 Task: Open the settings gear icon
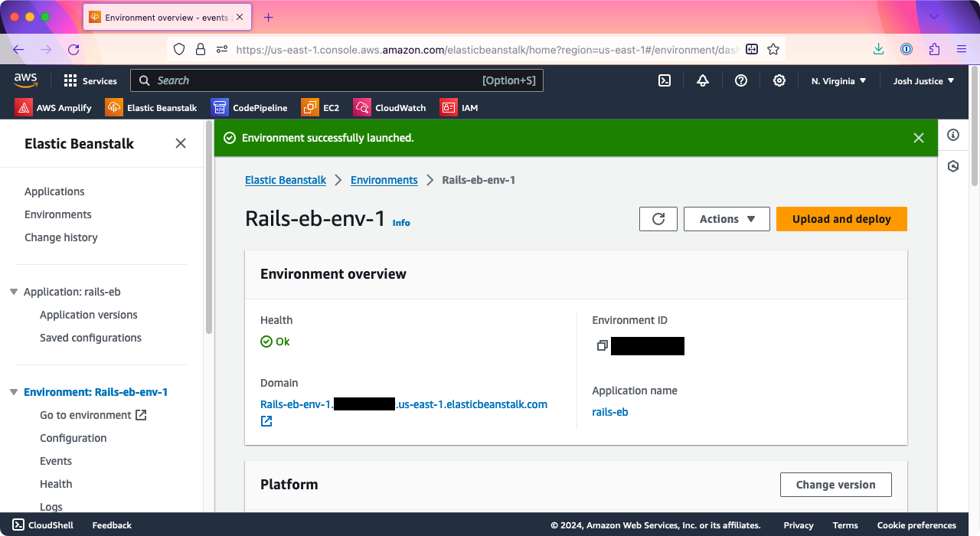779,80
